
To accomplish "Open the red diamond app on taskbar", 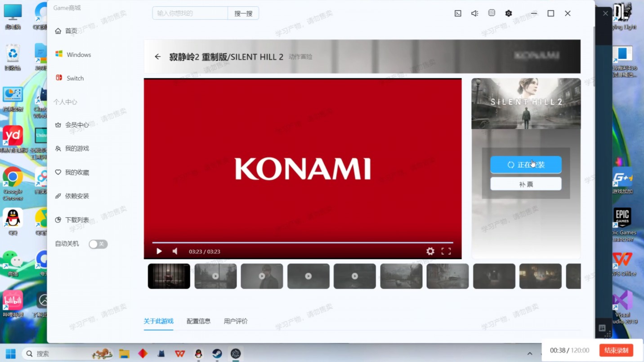I will pos(143,354).
